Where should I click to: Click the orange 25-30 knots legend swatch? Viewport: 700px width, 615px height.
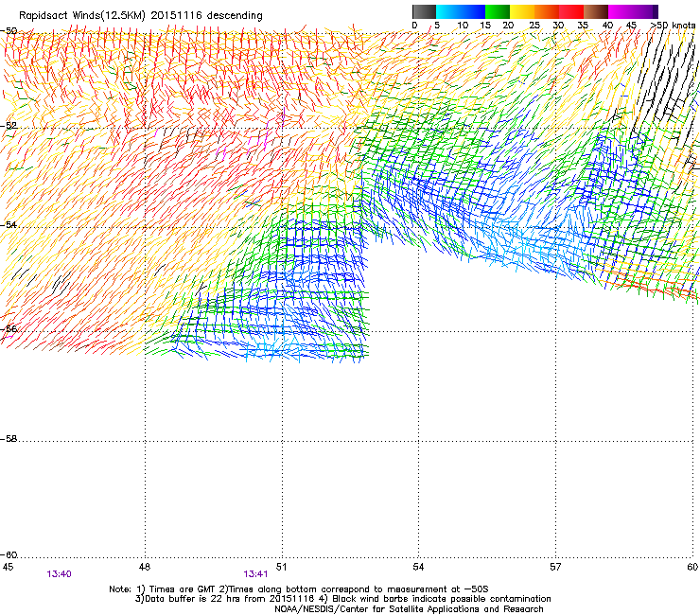[x=547, y=11]
